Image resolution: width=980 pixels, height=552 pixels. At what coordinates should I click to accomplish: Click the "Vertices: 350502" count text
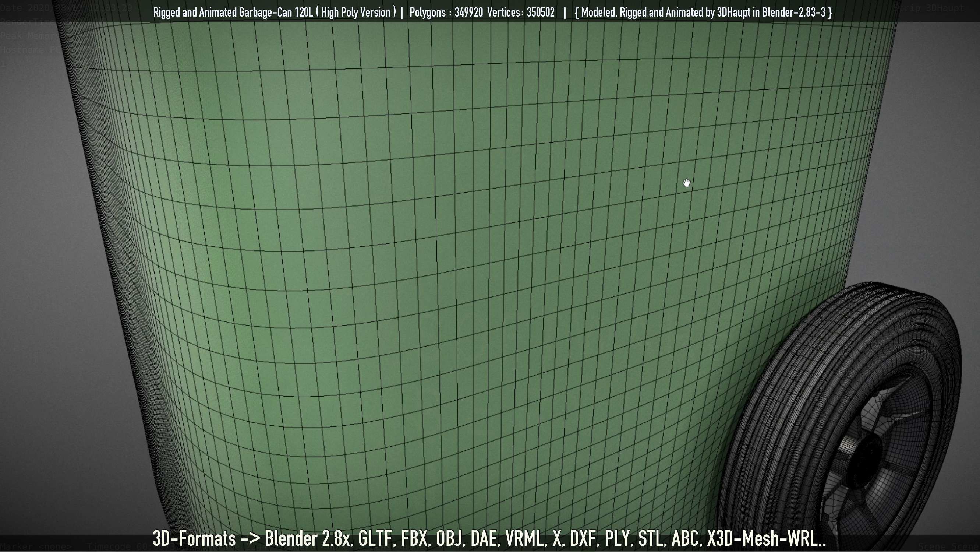(x=521, y=12)
